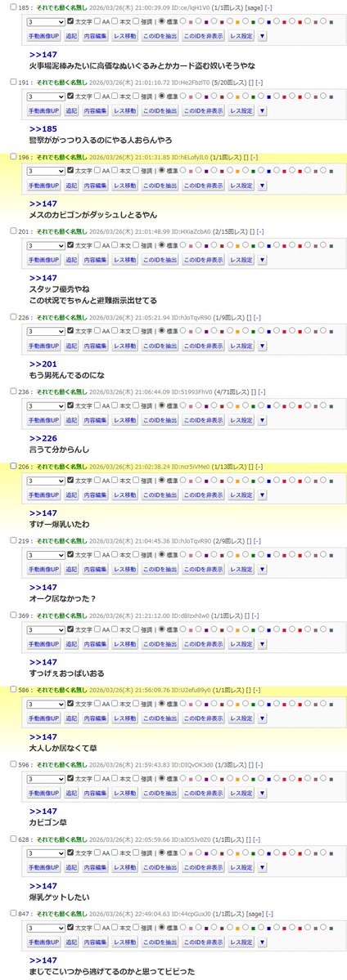
Task: Follow the >>226 anchor in post 236
Action: pyautogui.click(x=43, y=438)
